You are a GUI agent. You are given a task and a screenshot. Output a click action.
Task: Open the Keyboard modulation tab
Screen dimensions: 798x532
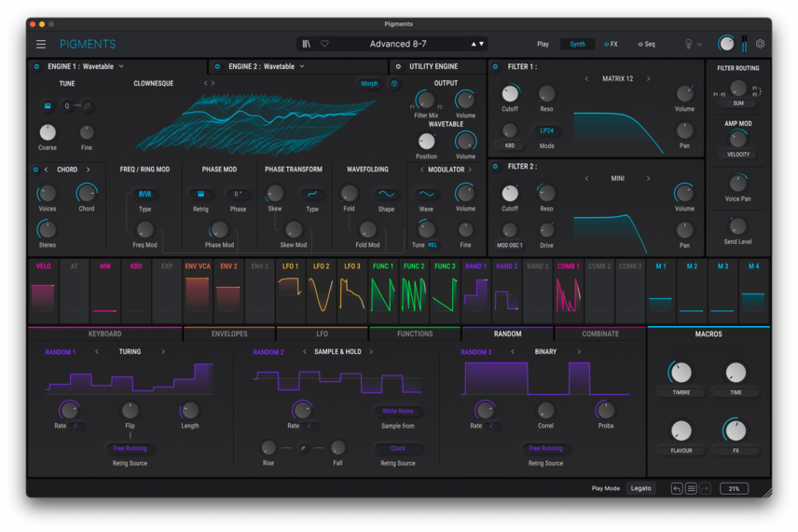(x=104, y=334)
